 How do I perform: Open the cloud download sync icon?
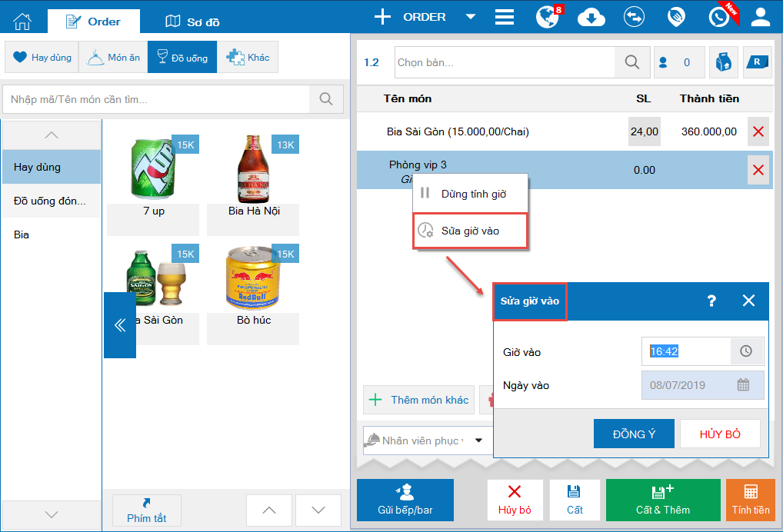coord(591,18)
